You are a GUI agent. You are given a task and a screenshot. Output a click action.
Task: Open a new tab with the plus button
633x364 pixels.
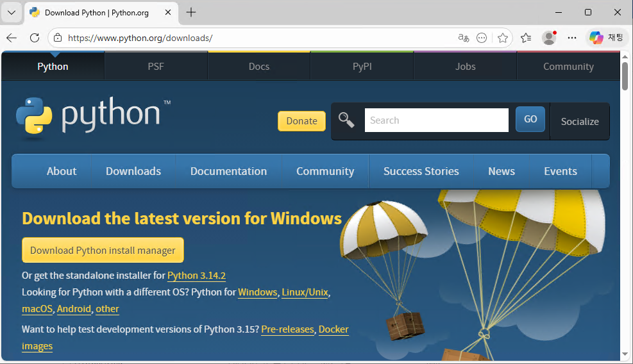point(191,12)
